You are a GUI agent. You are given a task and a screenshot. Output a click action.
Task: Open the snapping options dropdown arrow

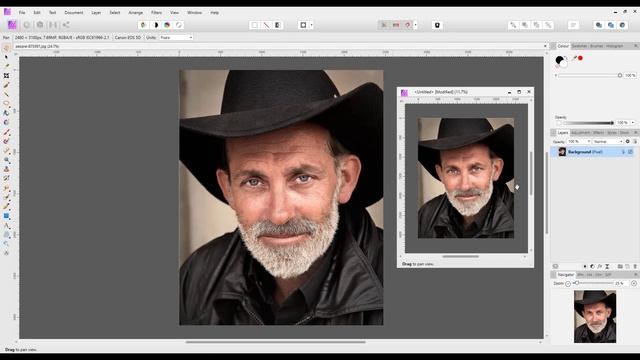[x=416, y=25]
